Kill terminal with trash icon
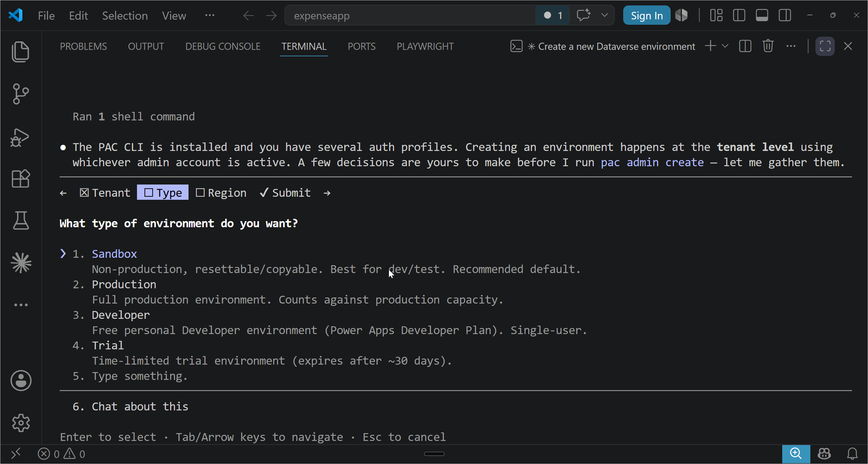 tap(768, 46)
